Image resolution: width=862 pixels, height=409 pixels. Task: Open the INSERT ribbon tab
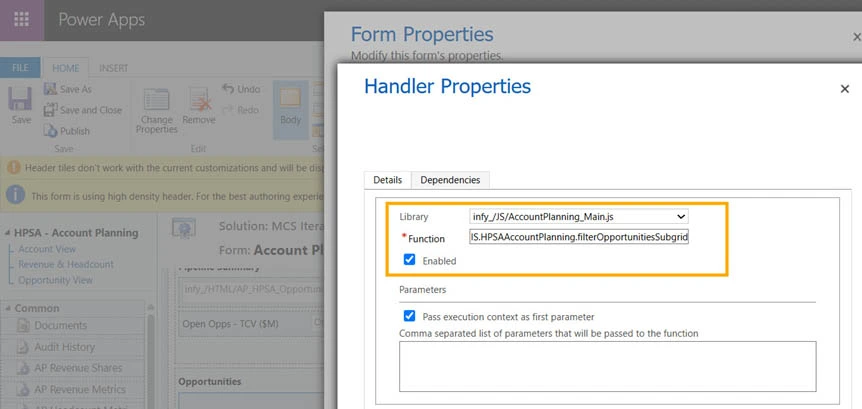click(113, 68)
